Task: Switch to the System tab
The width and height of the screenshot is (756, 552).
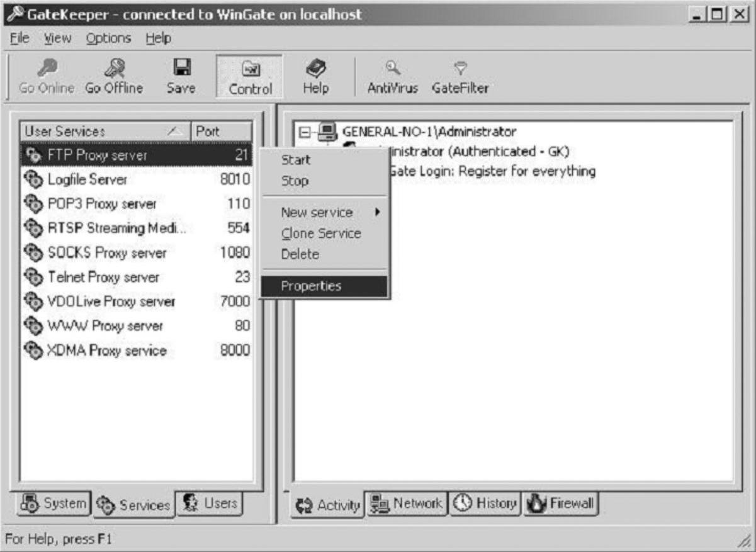Action: (55, 503)
